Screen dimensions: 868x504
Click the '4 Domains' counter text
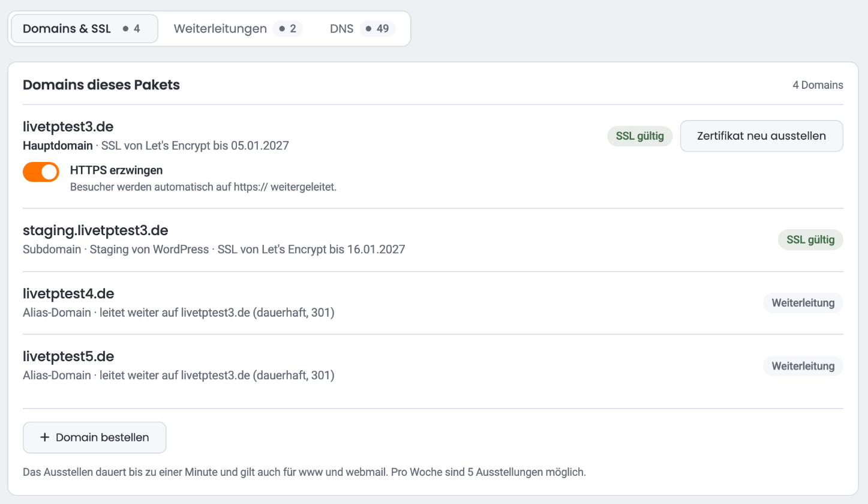click(818, 85)
